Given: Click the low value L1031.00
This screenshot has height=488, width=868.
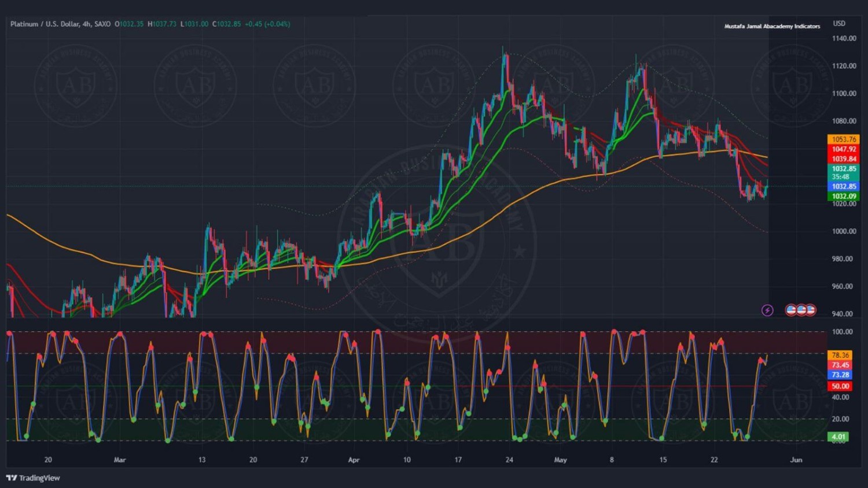Looking at the screenshot, I should click(194, 24).
